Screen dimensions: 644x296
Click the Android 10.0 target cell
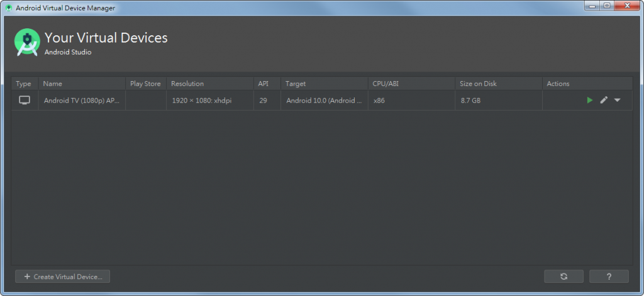325,100
